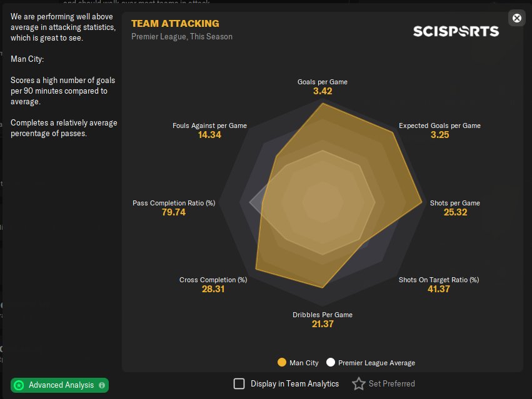Click the Shots On Target Ratio label
This screenshot has width=532, height=399.
pyautogui.click(x=439, y=280)
